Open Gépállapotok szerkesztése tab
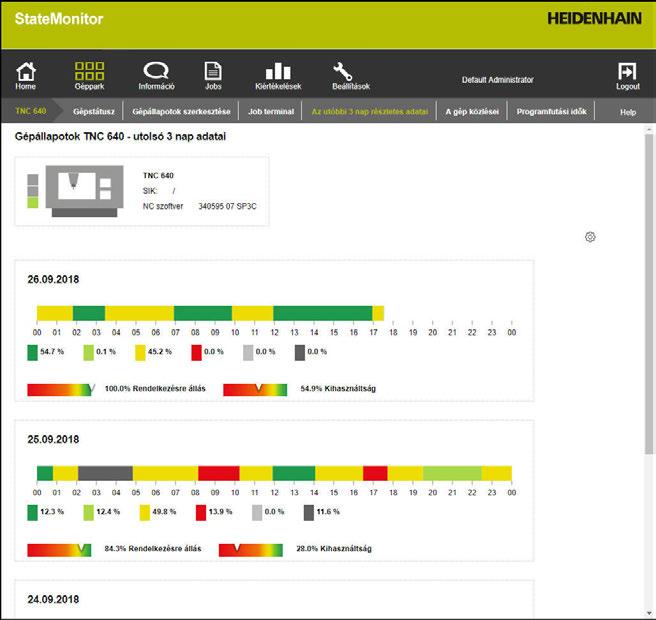This screenshot has width=656, height=620. click(181, 112)
